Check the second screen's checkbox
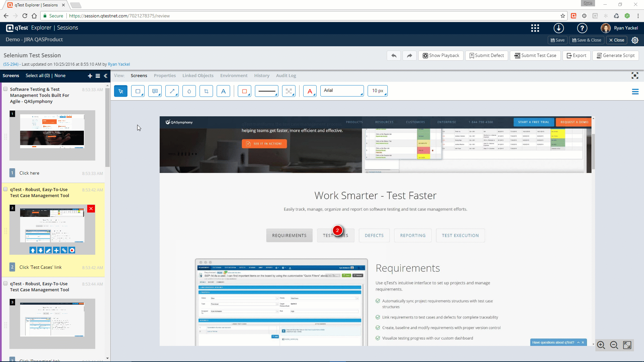Screen dimensions: 644x362 5,189
